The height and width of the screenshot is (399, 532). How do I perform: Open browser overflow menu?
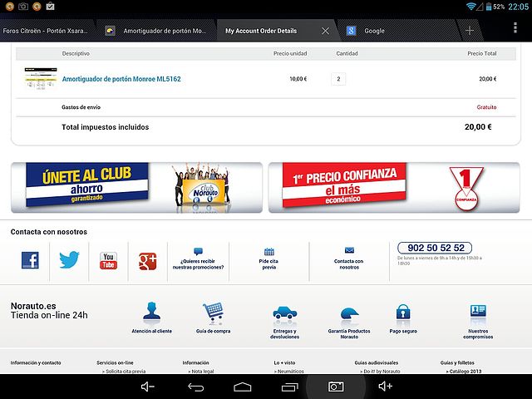[514, 31]
